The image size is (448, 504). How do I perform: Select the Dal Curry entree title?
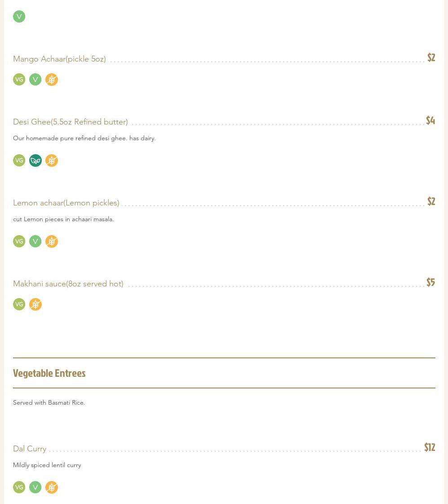pyautogui.click(x=30, y=449)
